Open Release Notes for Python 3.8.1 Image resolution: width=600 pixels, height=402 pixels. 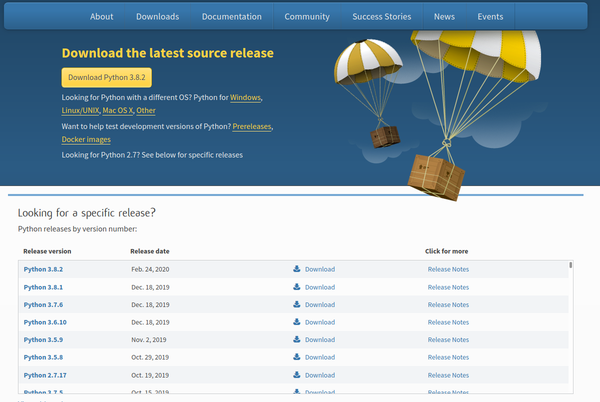pyautogui.click(x=448, y=287)
